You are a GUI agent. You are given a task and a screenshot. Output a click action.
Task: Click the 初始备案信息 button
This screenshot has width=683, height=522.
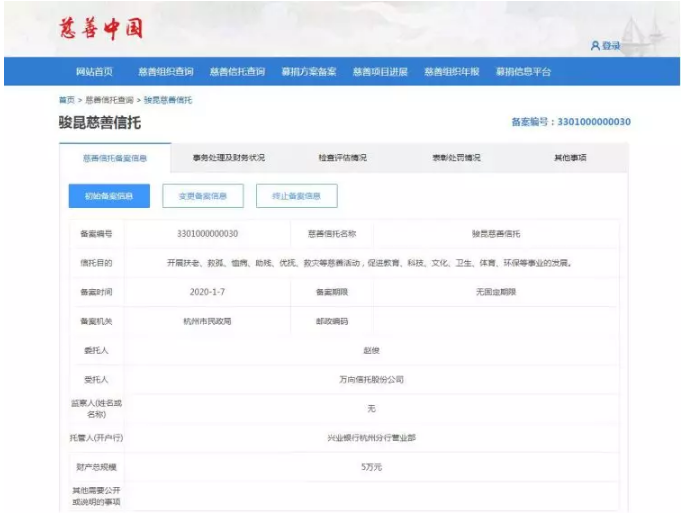point(108,196)
